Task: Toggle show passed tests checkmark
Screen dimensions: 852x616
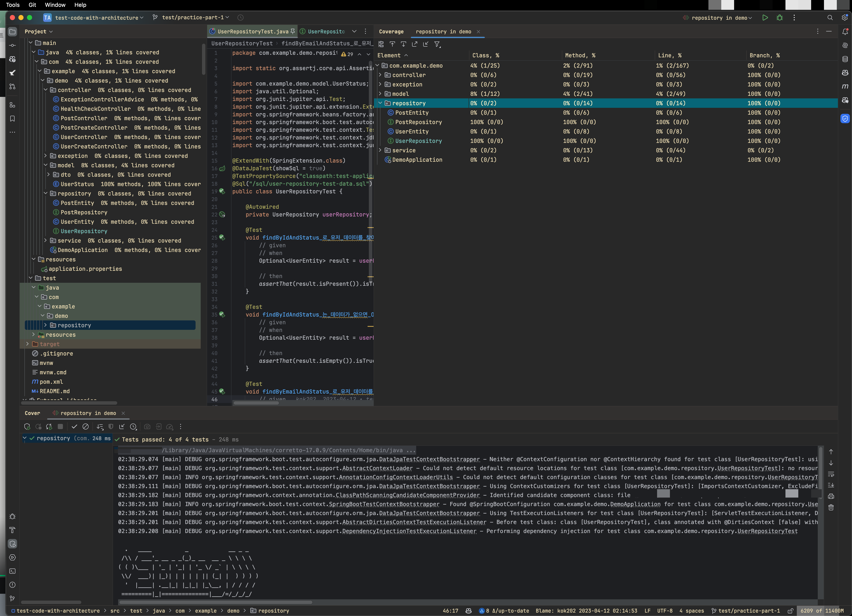Action: tap(74, 427)
